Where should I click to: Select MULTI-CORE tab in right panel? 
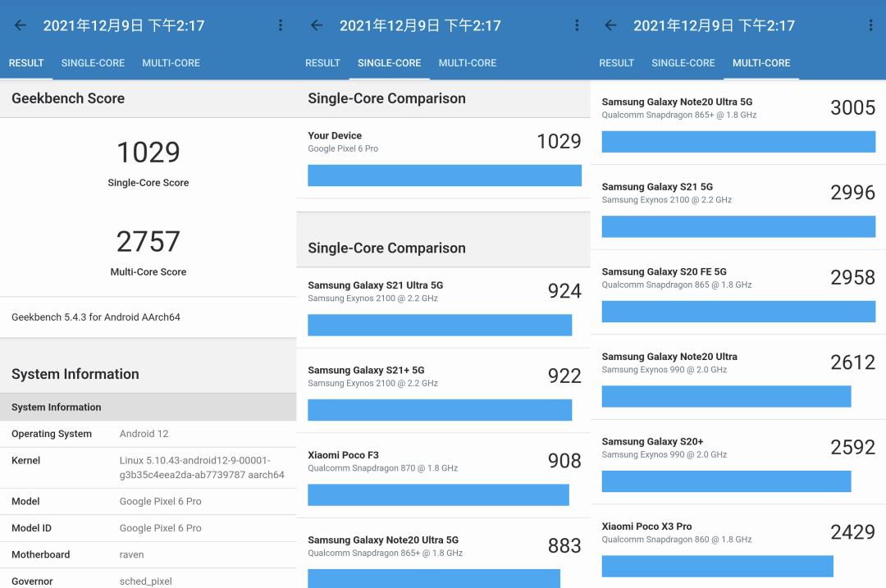coord(761,63)
